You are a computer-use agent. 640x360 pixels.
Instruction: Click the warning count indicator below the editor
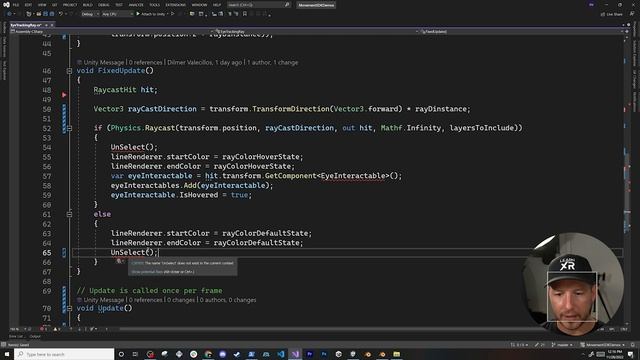pyautogui.click(x=57, y=329)
